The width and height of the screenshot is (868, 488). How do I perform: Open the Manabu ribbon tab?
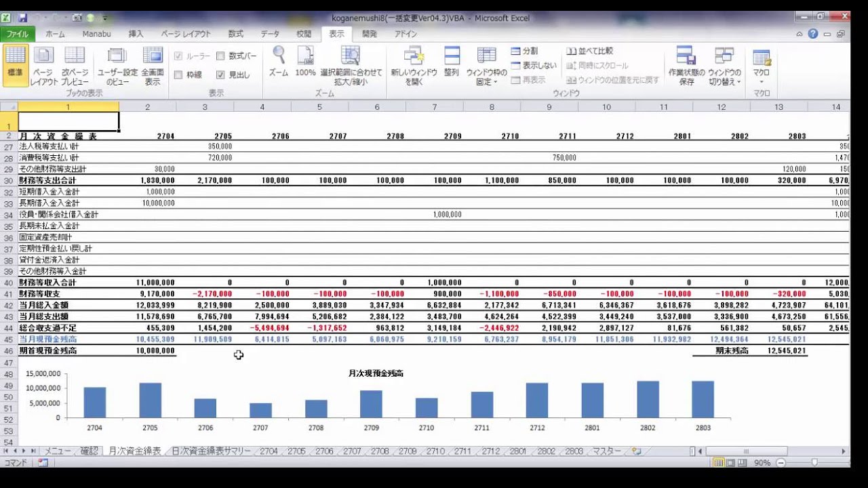point(96,33)
